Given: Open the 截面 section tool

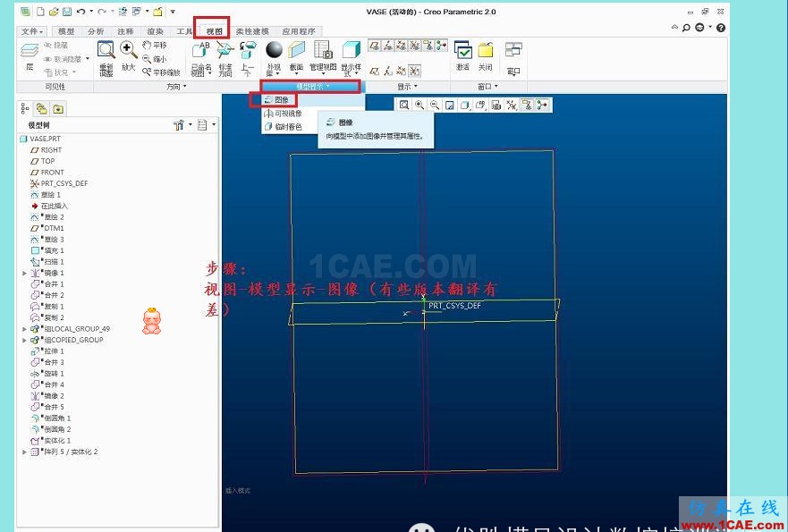Looking at the screenshot, I should click(x=297, y=55).
